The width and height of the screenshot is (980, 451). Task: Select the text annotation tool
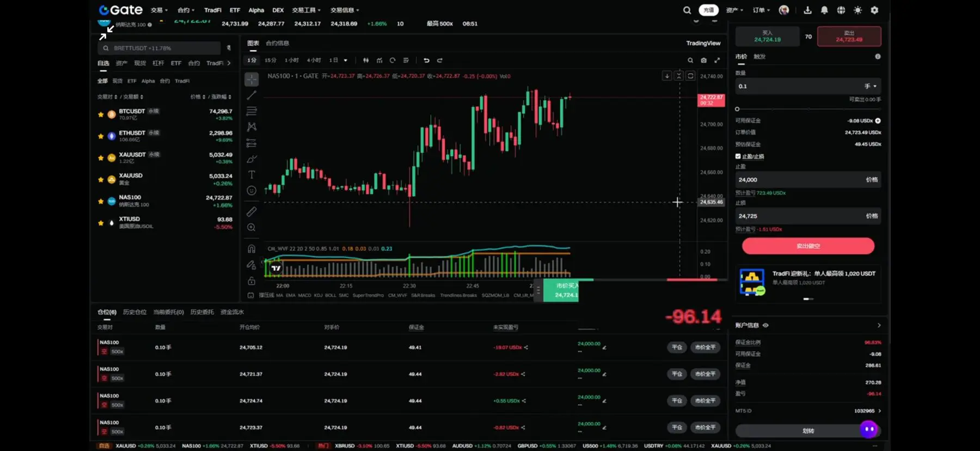(x=251, y=175)
